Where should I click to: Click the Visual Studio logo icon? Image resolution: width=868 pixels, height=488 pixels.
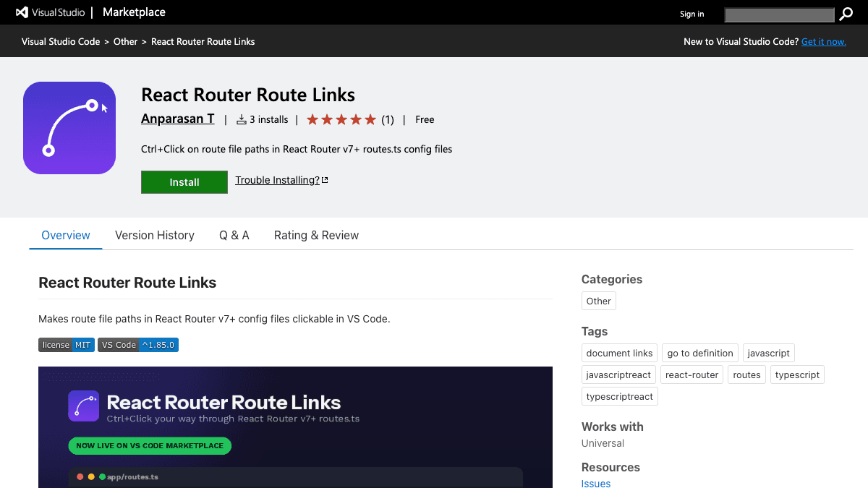coord(22,12)
